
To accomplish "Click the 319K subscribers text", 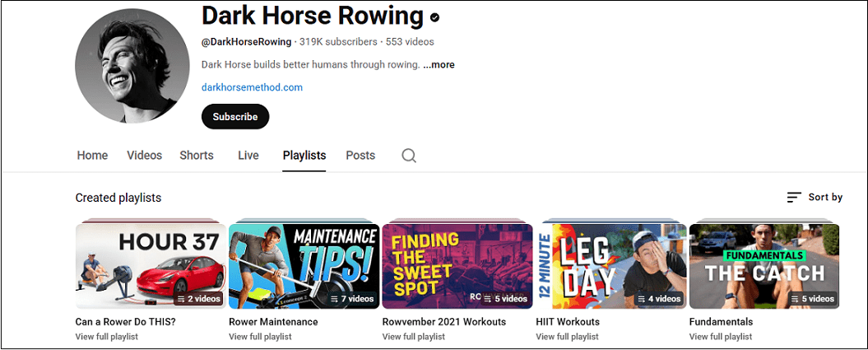I will pos(338,41).
